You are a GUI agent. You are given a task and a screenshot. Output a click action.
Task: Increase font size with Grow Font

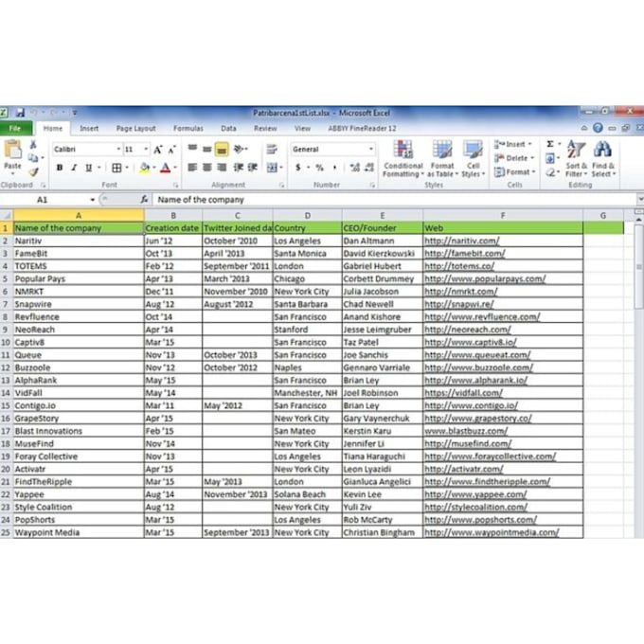click(x=158, y=150)
